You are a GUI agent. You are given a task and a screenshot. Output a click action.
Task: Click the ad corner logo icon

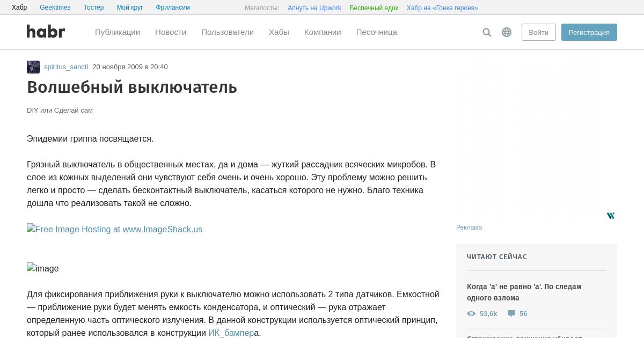coord(611,216)
